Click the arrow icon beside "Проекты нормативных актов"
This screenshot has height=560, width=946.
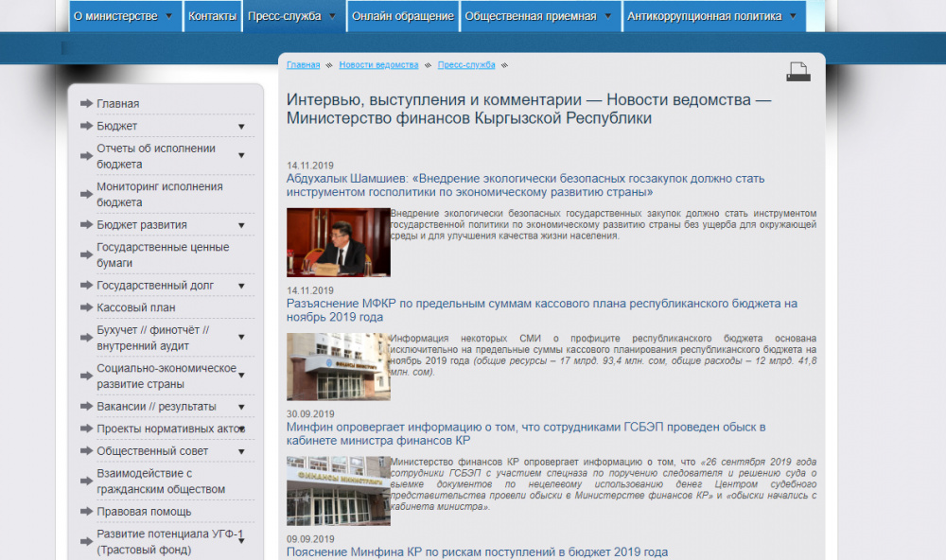click(x=85, y=429)
